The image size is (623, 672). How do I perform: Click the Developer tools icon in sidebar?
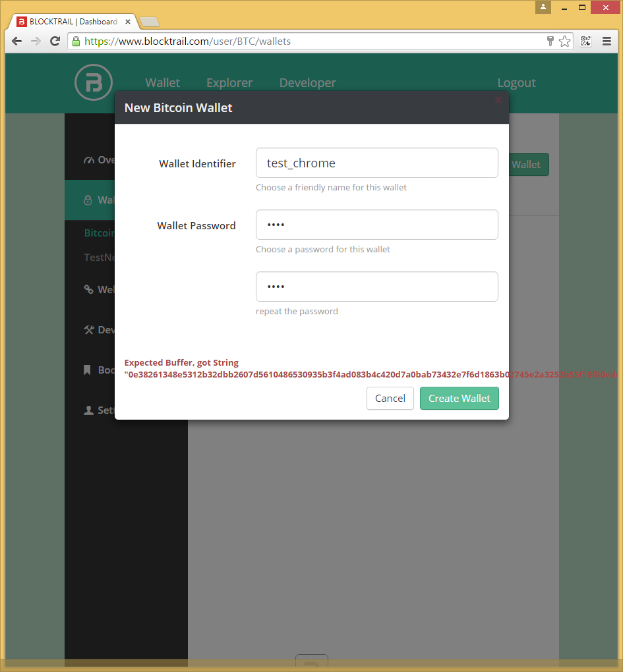point(89,329)
